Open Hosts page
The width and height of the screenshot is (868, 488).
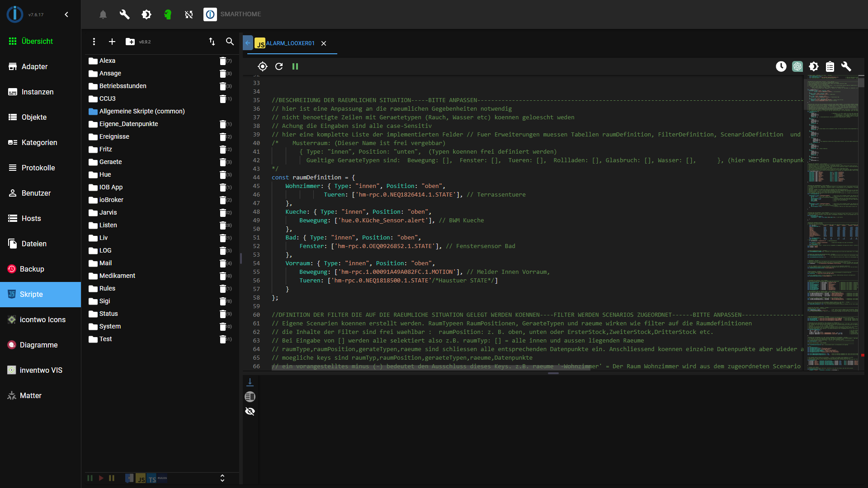(x=40, y=218)
